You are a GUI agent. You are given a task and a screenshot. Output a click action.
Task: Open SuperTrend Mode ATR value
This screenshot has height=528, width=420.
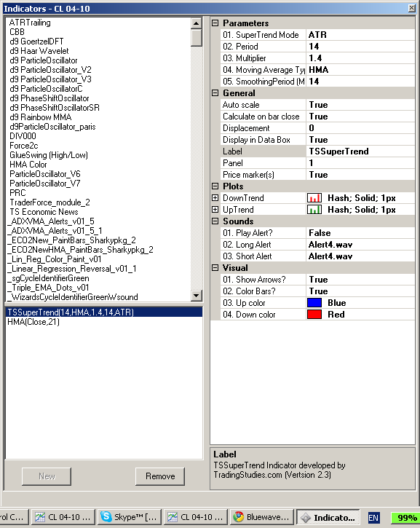click(x=360, y=35)
